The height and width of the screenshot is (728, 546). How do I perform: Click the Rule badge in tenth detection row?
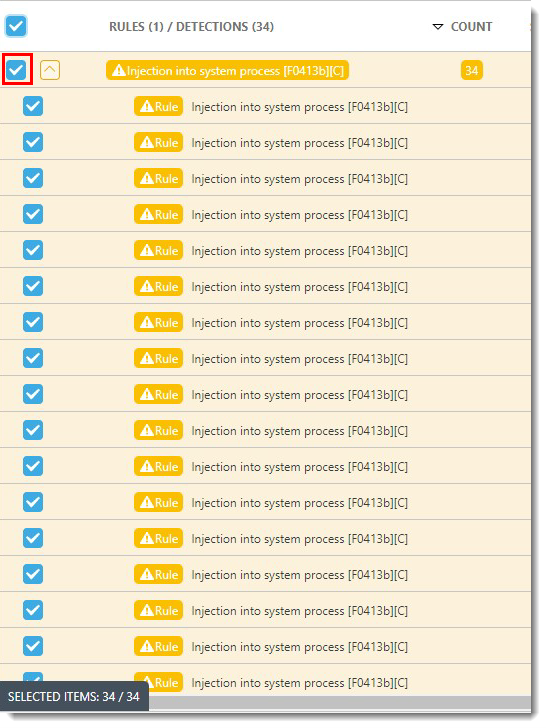coord(158,430)
